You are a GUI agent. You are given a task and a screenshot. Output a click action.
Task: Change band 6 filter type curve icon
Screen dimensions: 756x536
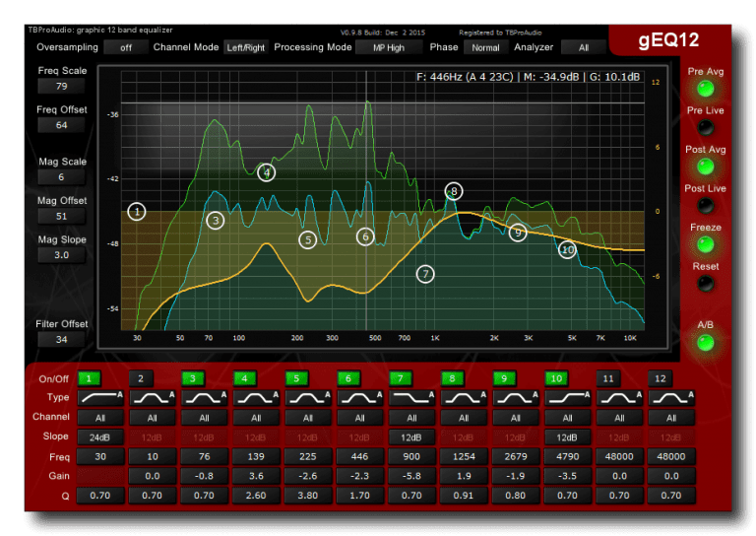coord(359,398)
